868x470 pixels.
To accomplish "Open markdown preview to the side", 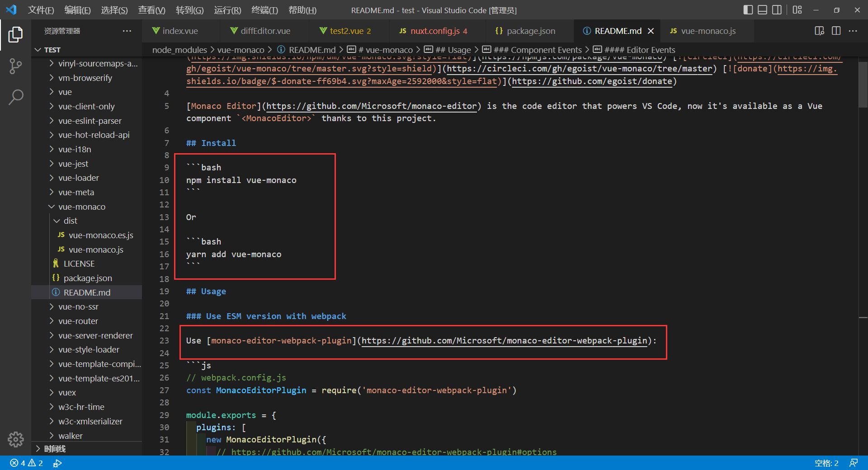I will (819, 31).
